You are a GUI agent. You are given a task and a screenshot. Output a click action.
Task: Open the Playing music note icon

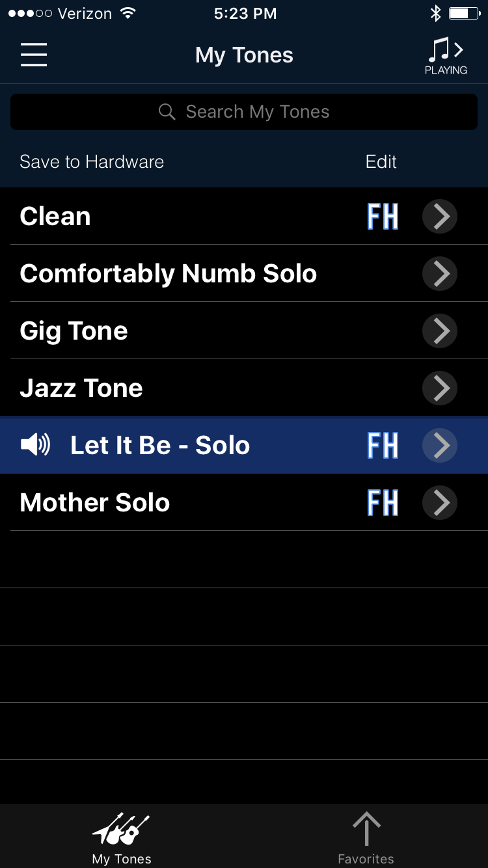click(x=446, y=55)
